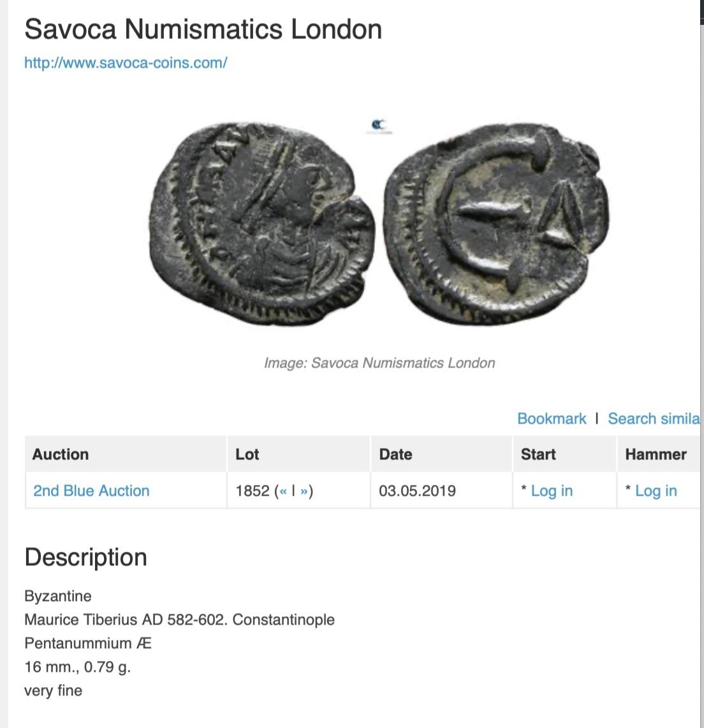704x728 pixels.
Task: Click the Hammer column header
Action: (656, 454)
